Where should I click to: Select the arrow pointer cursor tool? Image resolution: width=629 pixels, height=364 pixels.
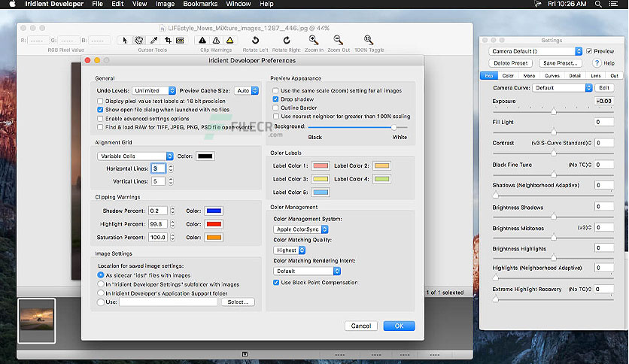125,40
